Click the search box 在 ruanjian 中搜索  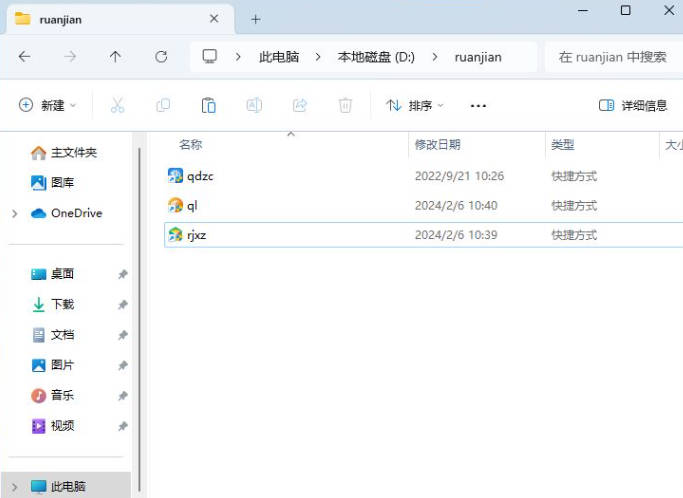613,57
